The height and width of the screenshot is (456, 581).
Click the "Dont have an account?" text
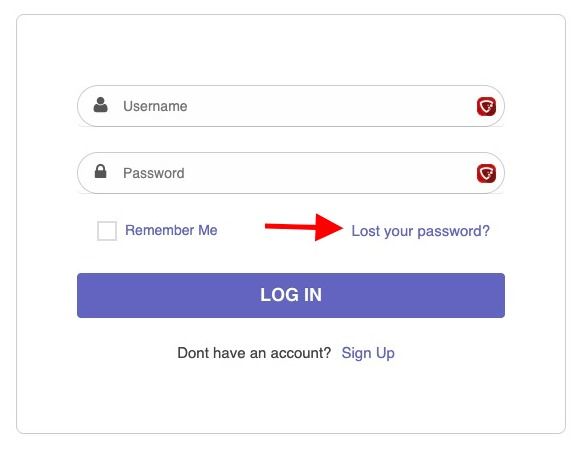tap(254, 353)
